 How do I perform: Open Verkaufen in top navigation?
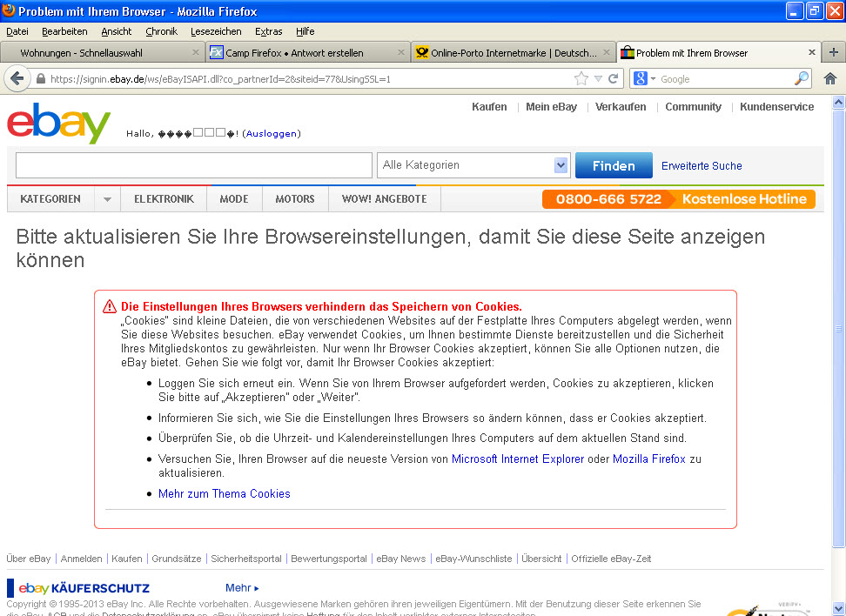pyautogui.click(x=621, y=107)
